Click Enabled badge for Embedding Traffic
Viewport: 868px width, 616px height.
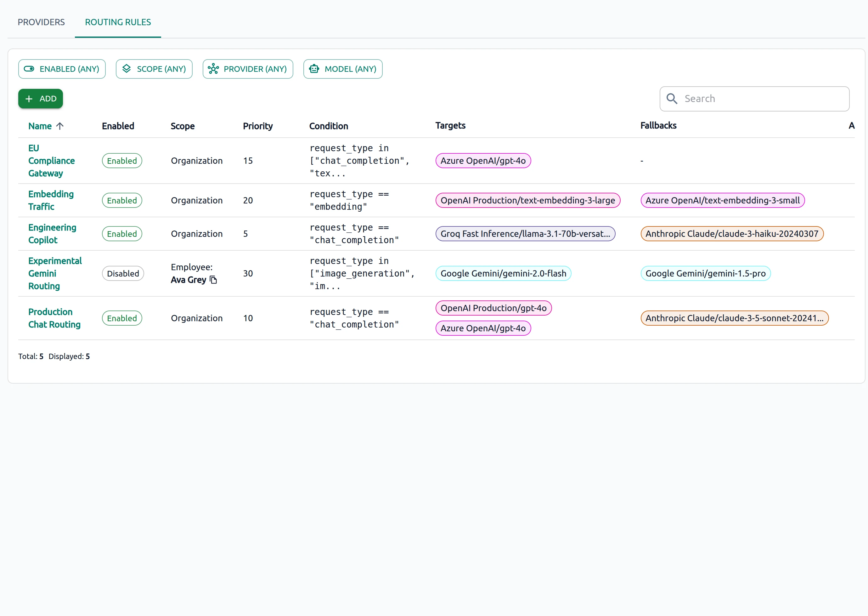122,200
